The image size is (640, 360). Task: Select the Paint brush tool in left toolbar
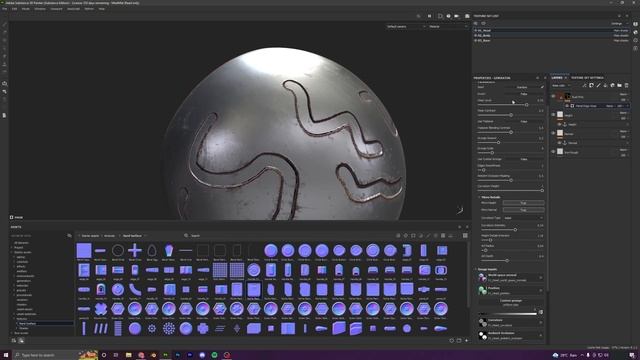(x=4, y=24)
